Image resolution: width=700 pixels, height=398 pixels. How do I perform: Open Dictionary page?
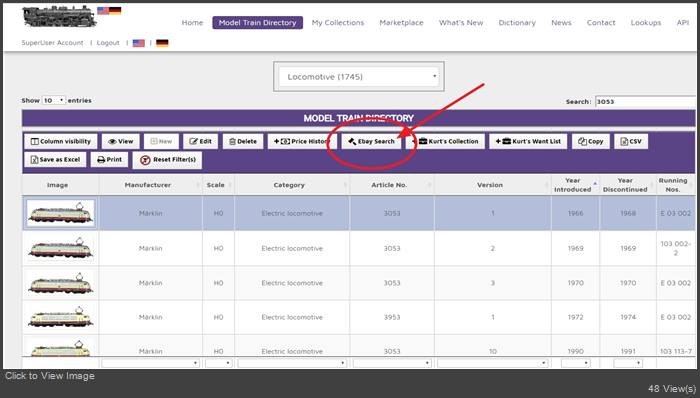coord(517,23)
